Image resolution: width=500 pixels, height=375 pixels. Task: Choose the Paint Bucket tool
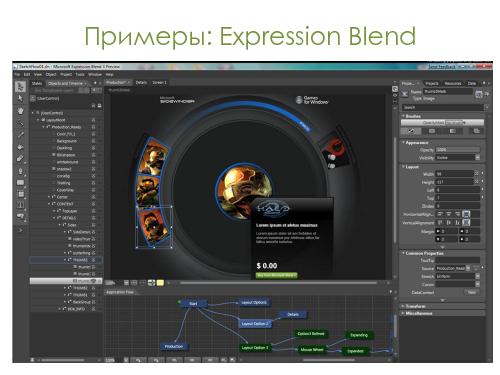(x=21, y=147)
